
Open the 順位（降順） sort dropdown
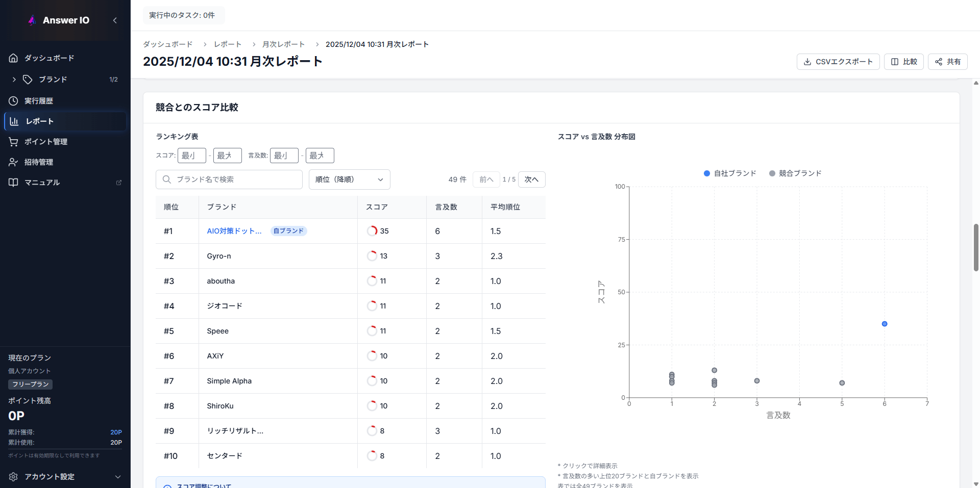tap(349, 179)
